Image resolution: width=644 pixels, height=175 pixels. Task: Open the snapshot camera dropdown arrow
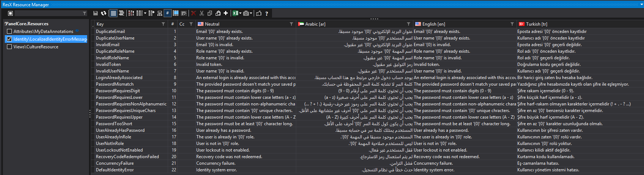pos(251,14)
